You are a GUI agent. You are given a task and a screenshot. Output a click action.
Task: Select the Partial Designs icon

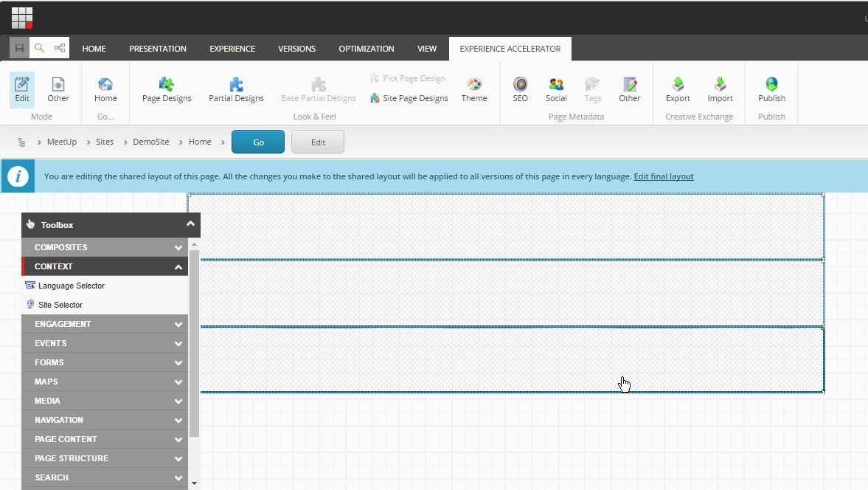click(x=236, y=89)
